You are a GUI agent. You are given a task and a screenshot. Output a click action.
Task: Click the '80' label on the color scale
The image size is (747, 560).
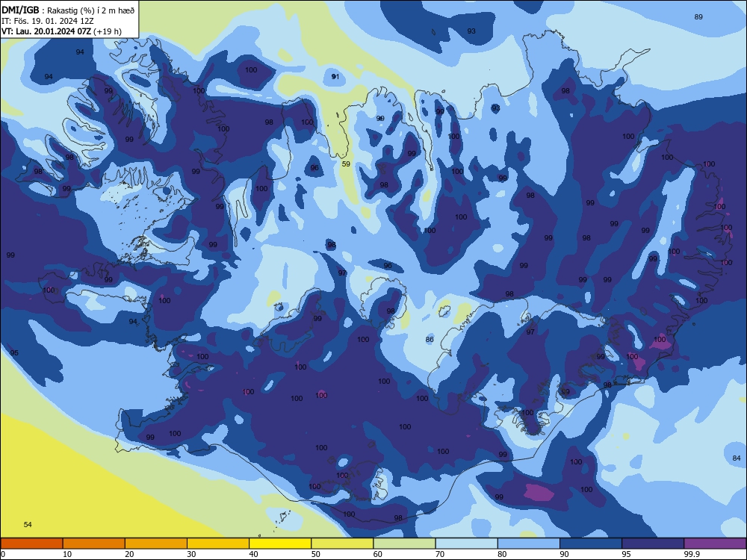(x=502, y=554)
